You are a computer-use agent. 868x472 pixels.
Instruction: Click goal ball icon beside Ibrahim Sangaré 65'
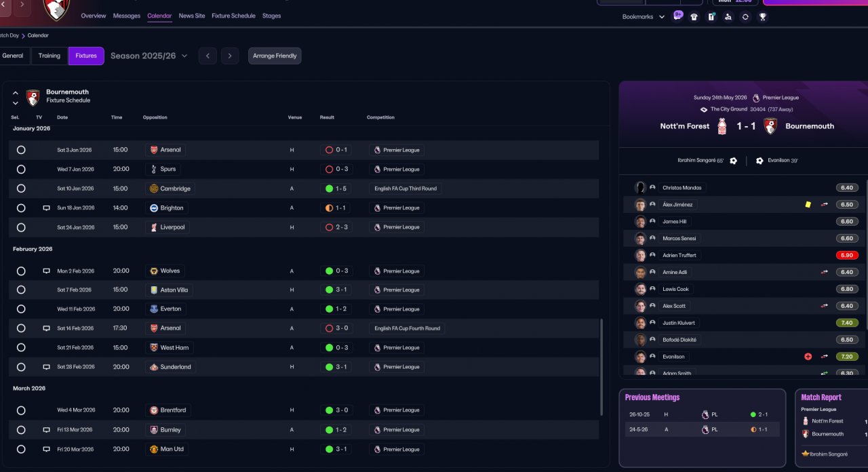[x=733, y=161]
